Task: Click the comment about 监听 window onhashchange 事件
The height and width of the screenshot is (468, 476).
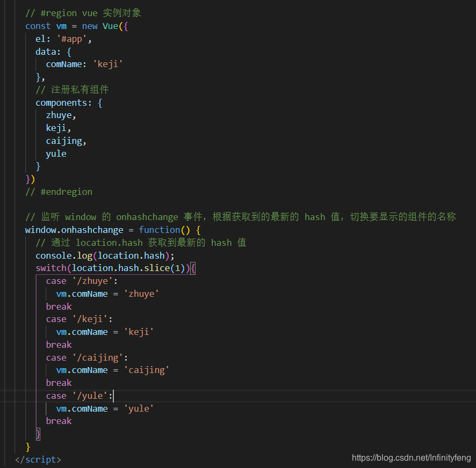Action: [241, 217]
